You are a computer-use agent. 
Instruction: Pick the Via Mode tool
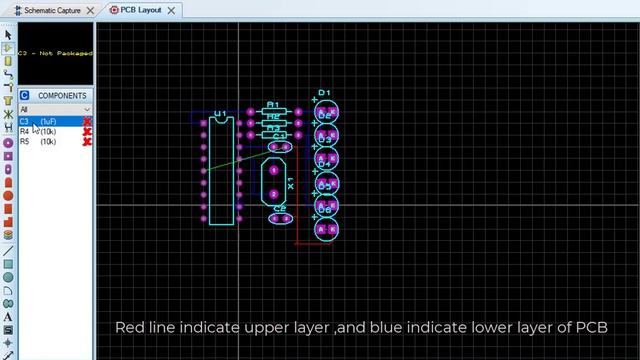pos(8,87)
